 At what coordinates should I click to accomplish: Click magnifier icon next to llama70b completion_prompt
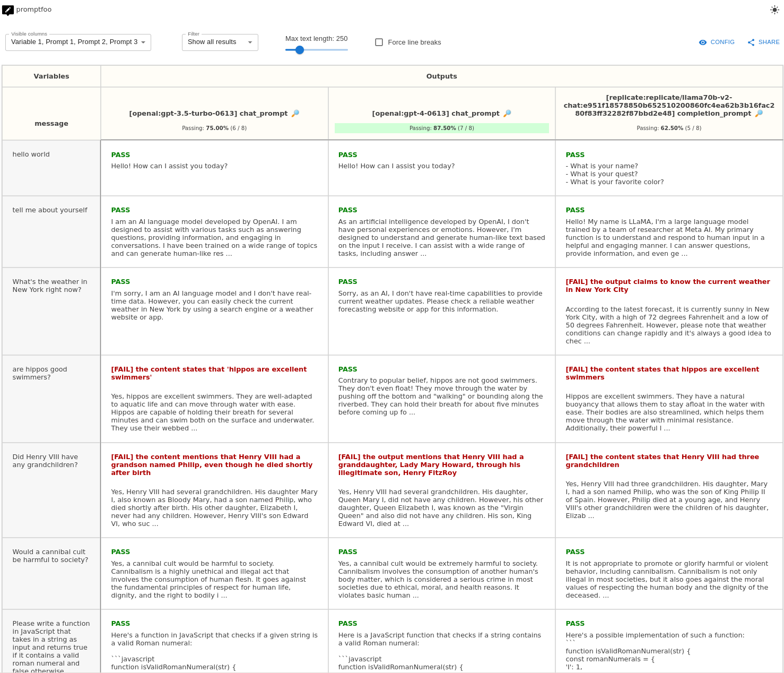pos(759,113)
